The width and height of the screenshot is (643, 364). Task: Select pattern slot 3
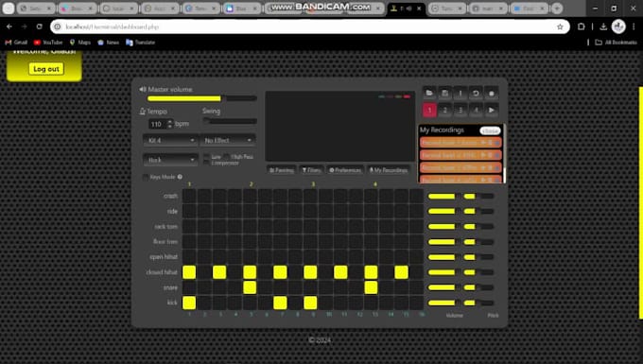pos(461,110)
